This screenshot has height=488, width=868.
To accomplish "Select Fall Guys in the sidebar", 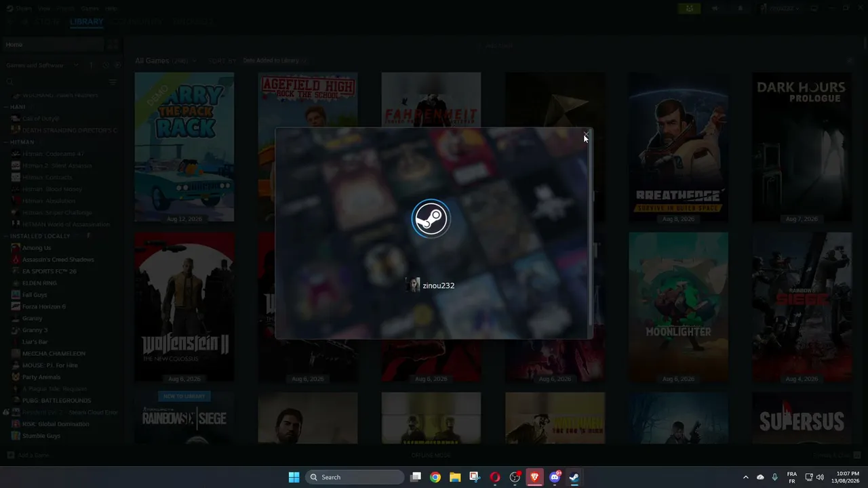I will click(x=35, y=295).
